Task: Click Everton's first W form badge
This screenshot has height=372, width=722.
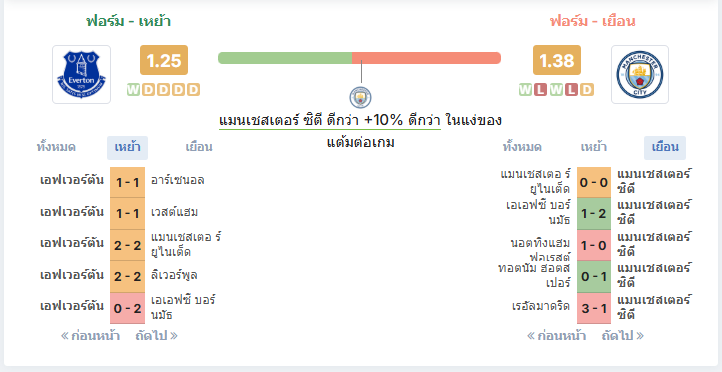Action: (x=133, y=89)
